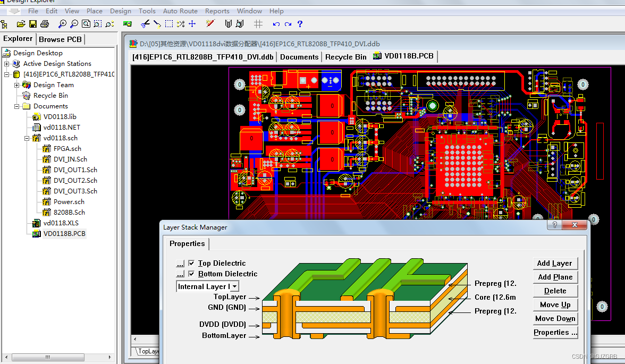Open the Auto Route menu
Screen dimensions: 625x364
click(180, 11)
